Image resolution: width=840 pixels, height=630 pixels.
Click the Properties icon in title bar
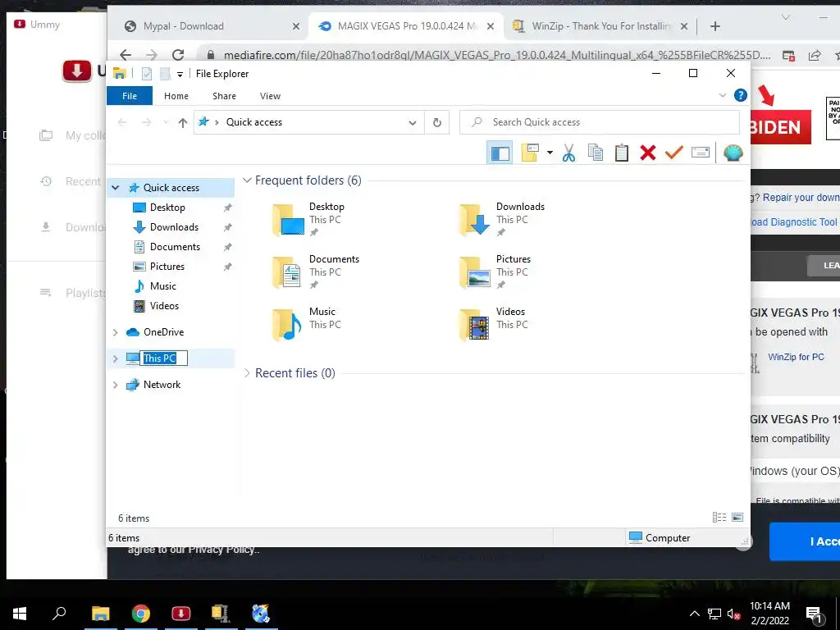pyautogui.click(x=146, y=74)
